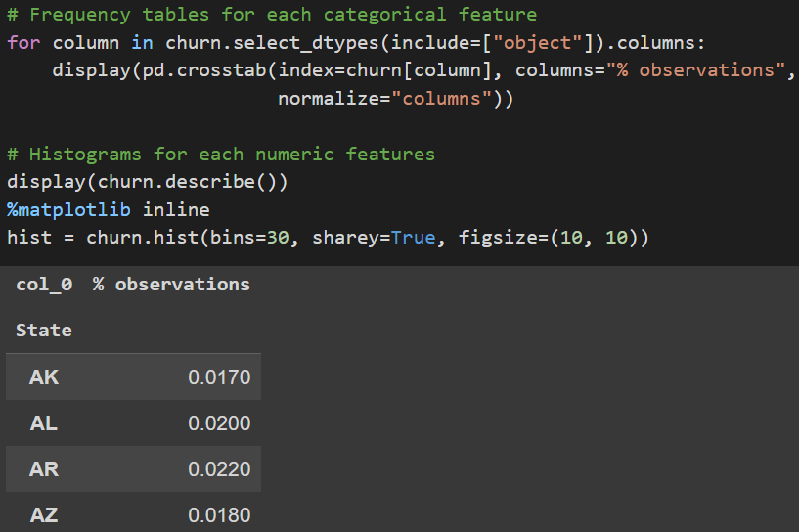Viewport: 799px width, 532px height.
Task: Click the string "object" in the code
Action: (x=538, y=43)
